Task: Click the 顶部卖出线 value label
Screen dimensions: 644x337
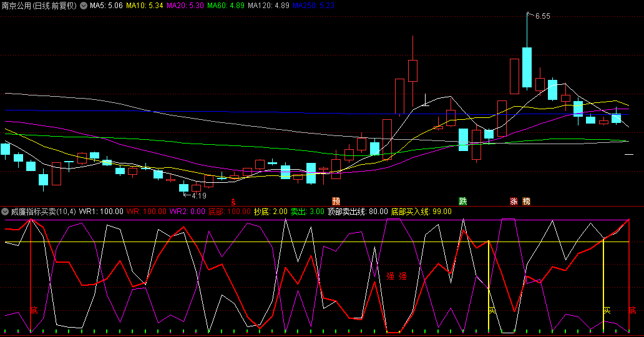Action: 358,212
